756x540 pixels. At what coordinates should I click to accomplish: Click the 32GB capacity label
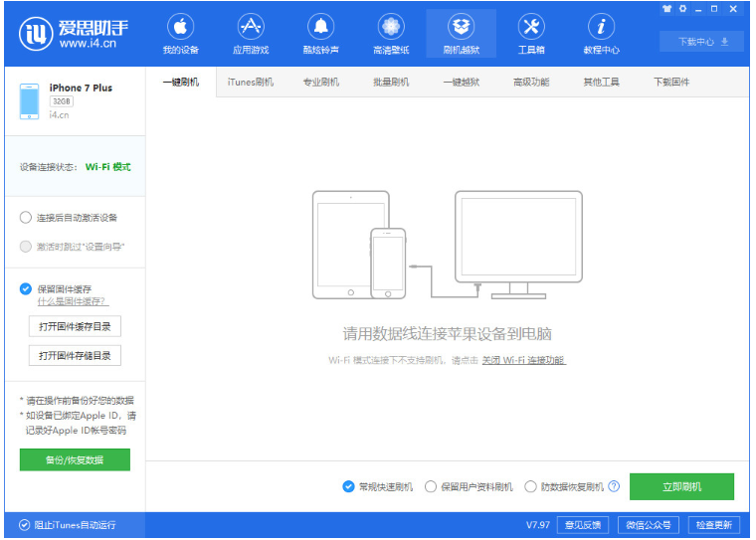62,101
